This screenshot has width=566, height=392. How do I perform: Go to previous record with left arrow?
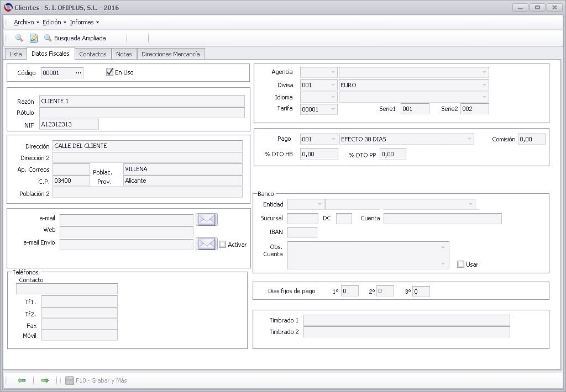click(x=22, y=380)
